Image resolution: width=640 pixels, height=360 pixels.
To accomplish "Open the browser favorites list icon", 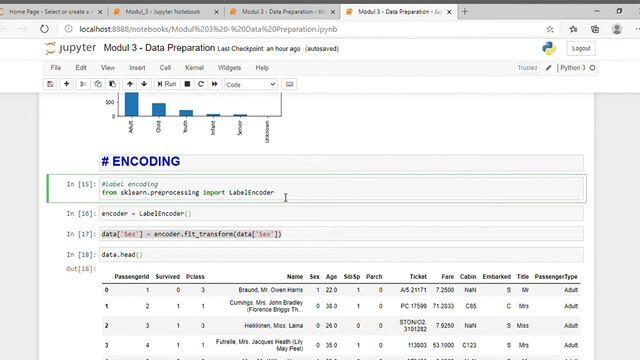I will click(x=573, y=29).
